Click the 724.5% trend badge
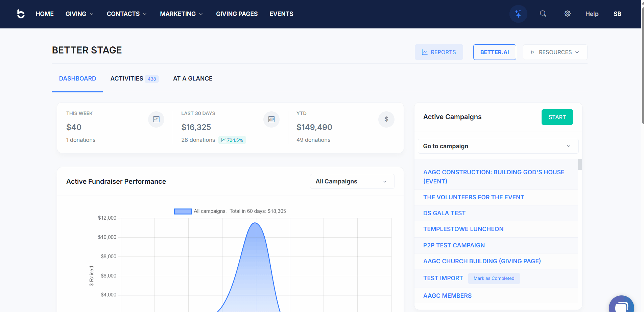 pos(232,140)
